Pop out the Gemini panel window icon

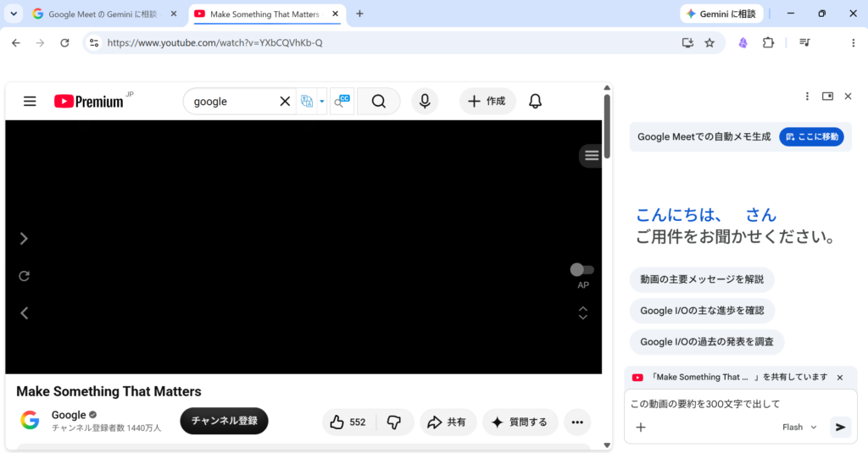pos(827,97)
